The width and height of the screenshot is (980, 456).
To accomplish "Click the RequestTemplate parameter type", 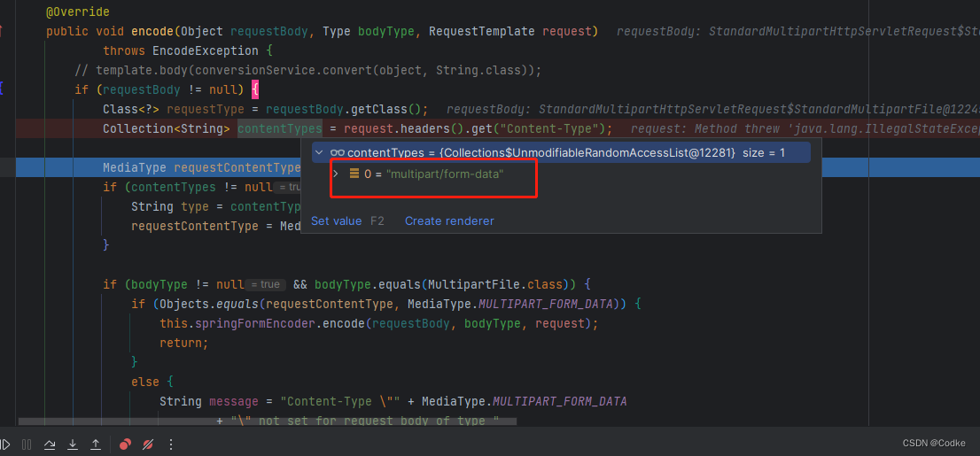I will pyautogui.click(x=482, y=31).
